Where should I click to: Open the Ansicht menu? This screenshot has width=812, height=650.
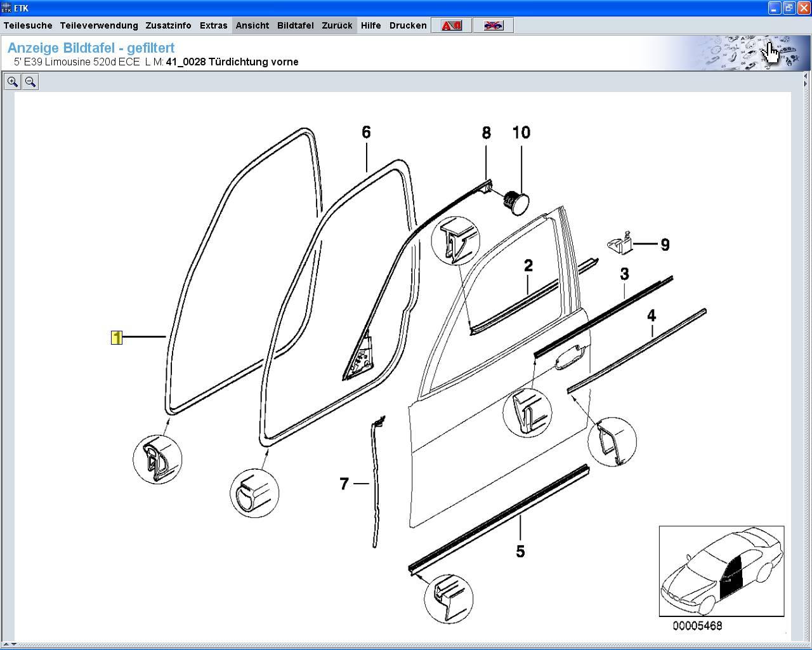point(252,25)
